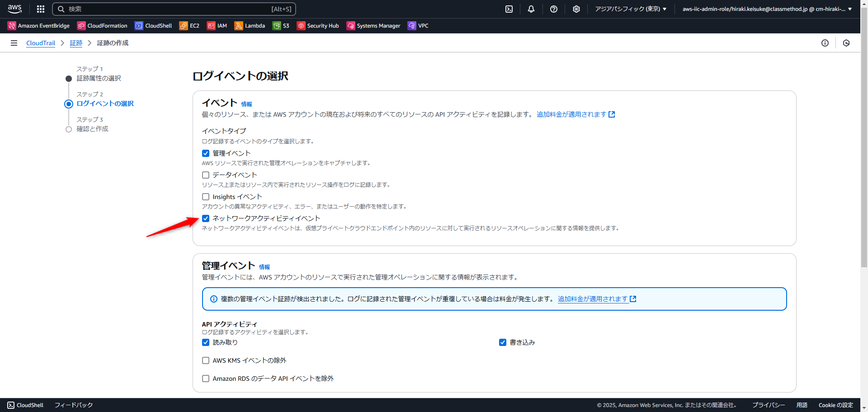Click the info icon in the alert banner
Viewport: 868px width, 412px height.
point(214,299)
